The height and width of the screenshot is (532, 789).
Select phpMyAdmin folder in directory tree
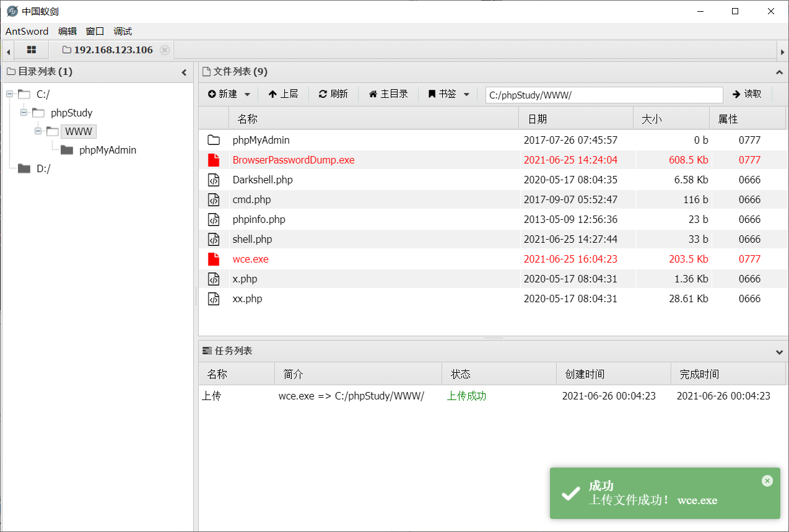coord(108,150)
